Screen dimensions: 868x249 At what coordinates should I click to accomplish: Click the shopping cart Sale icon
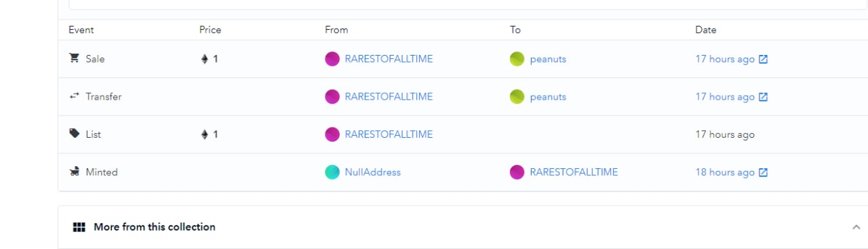75,58
